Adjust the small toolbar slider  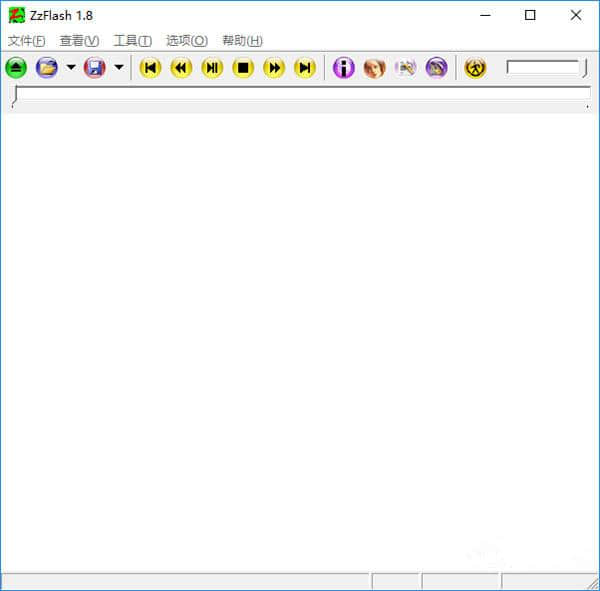546,68
